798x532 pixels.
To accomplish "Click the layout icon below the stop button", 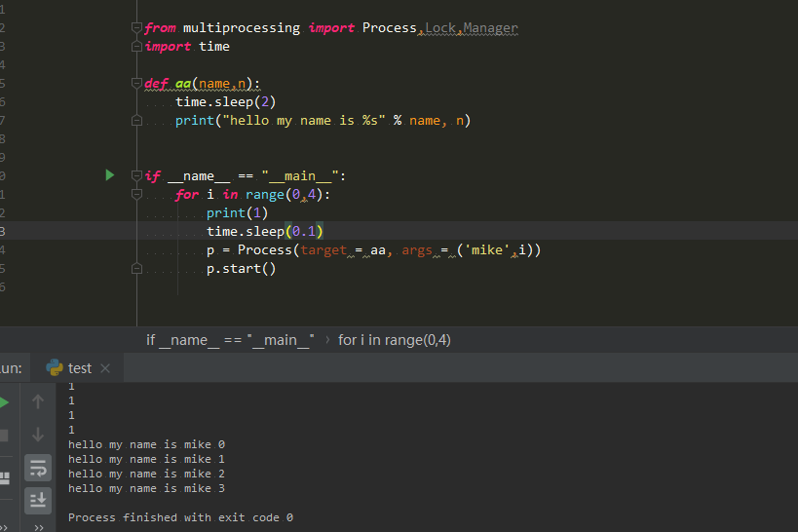I will [4, 477].
